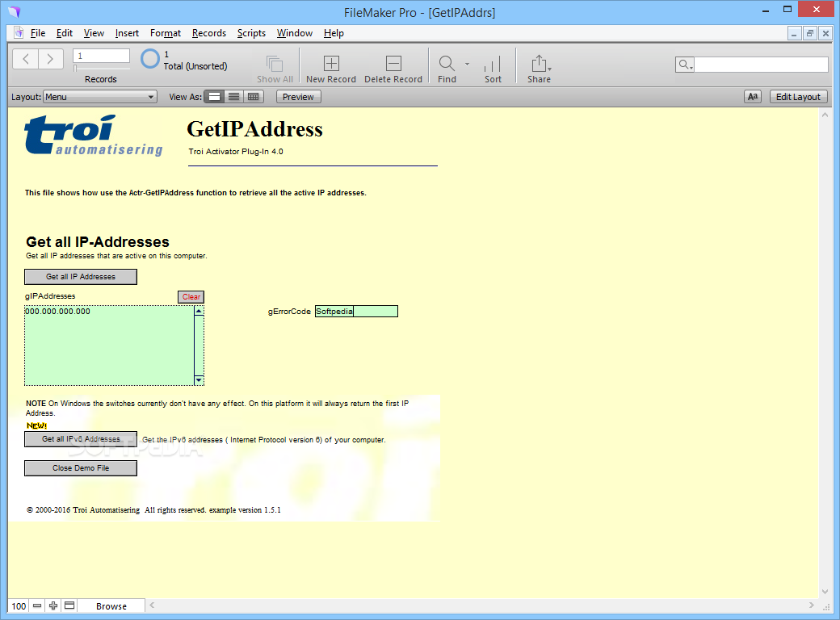Open the Browse mode pop-up
Image resolution: width=840 pixels, height=620 pixels.
tap(111, 606)
